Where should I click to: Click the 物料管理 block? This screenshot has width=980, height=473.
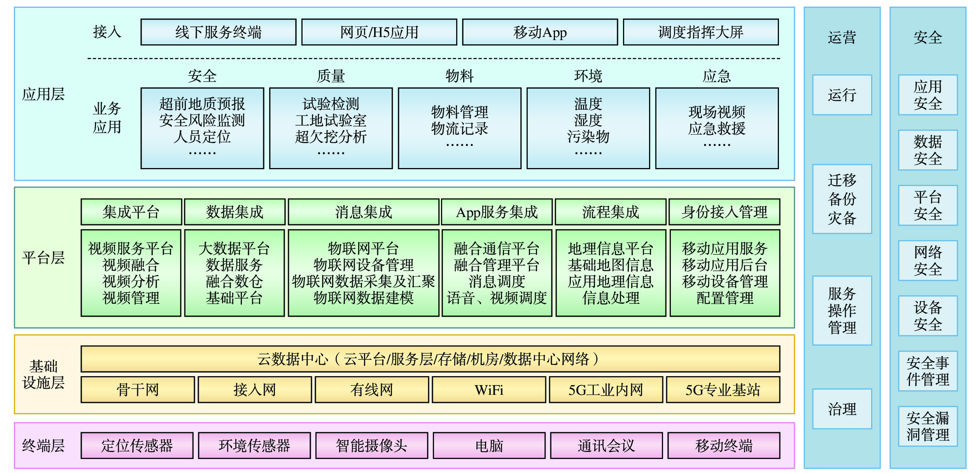459,128
